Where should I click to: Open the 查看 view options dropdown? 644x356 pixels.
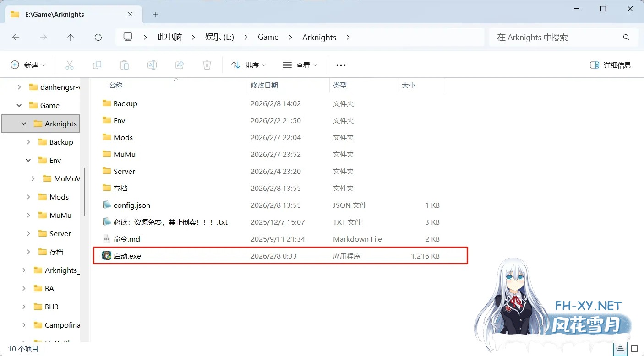tap(299, 65)
